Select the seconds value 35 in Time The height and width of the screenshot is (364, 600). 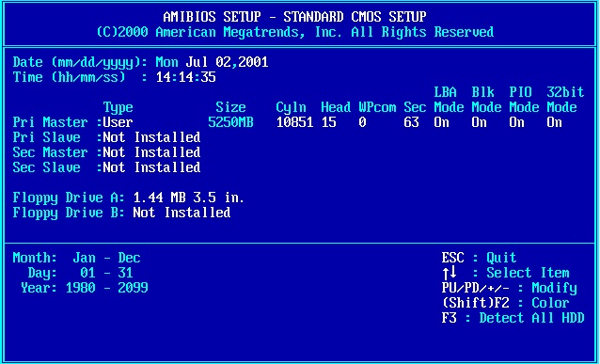208,77
